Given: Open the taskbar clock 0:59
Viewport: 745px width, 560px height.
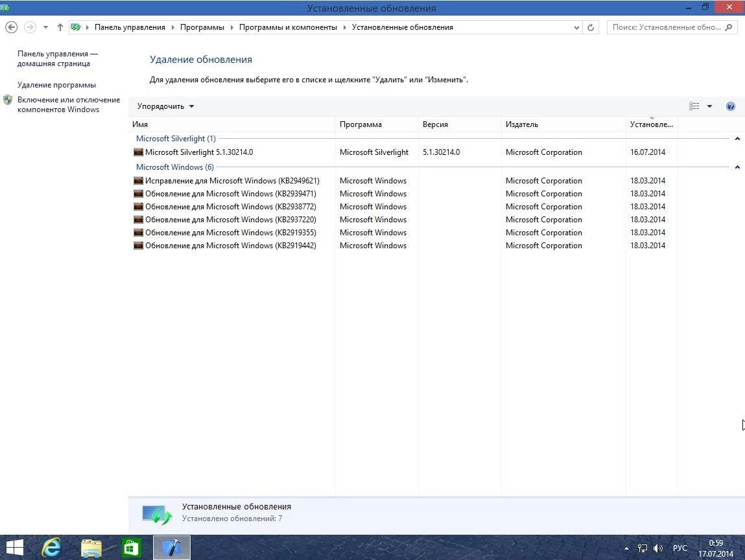Looking at the screenshot, I should (716, 548).
